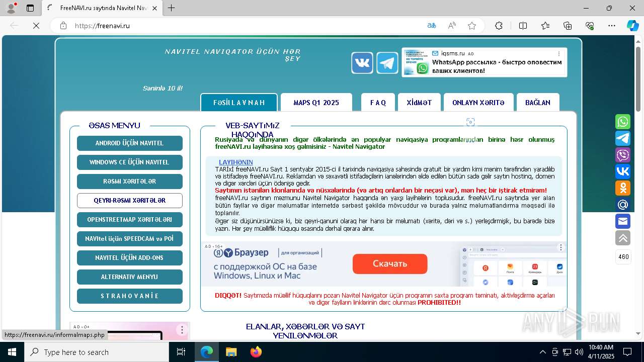Click the 460 share counter
Screen dimensions: 644x362
point(623,257)
